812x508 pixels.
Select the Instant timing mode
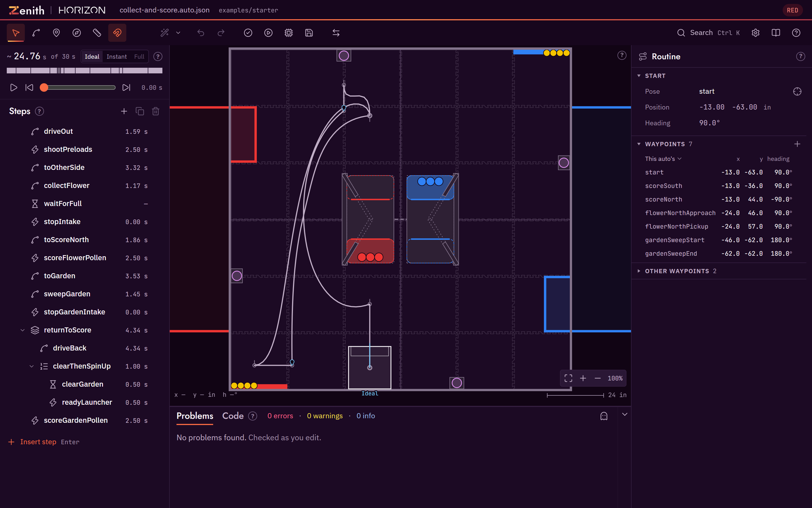(116, 56)
